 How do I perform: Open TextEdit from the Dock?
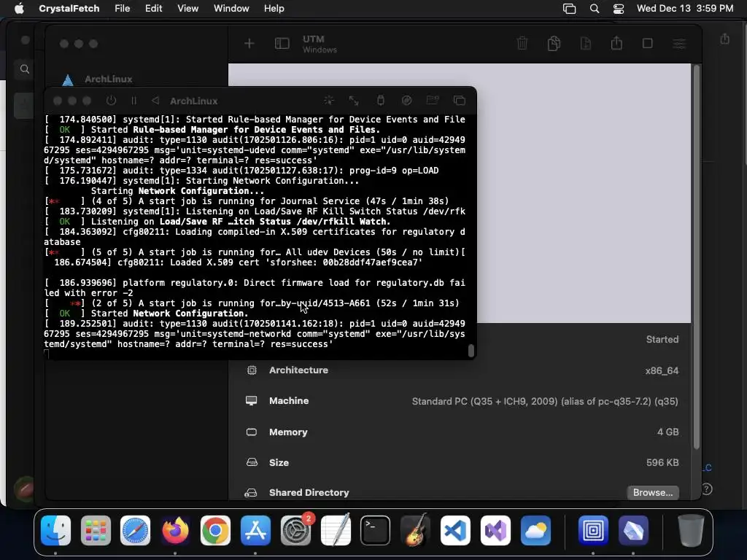click(x=336, y=530)
